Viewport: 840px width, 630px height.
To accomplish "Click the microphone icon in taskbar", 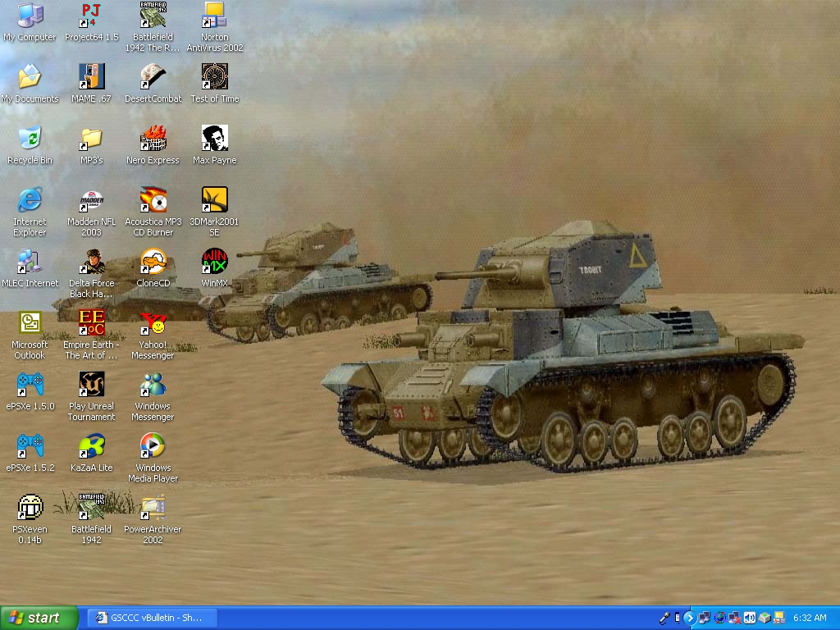I will (x=664, y=619).
